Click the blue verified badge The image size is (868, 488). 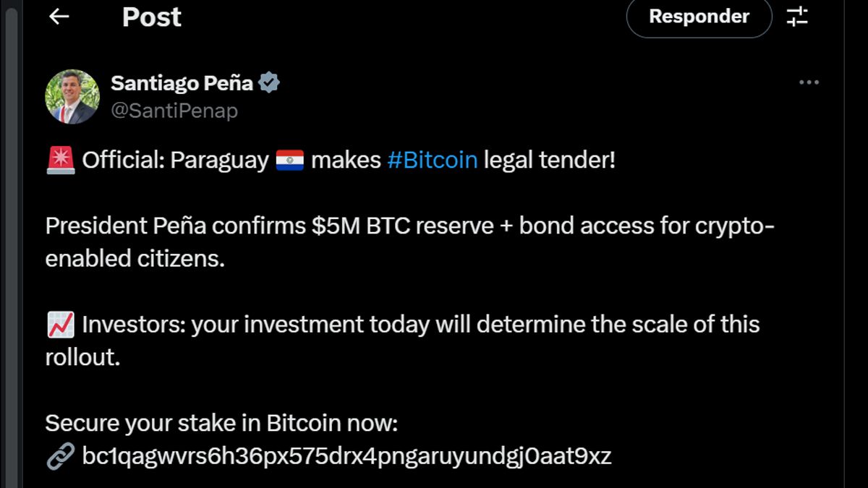pos(270,83)
